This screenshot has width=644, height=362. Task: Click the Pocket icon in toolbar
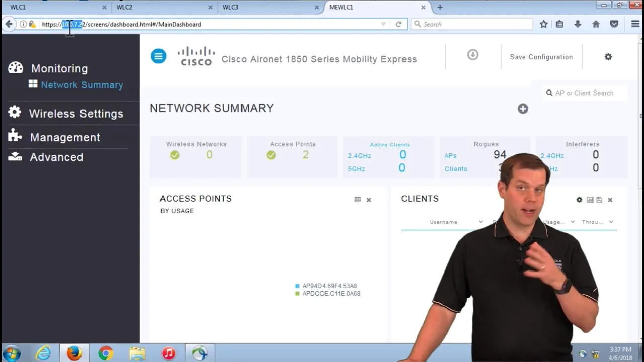614,24
